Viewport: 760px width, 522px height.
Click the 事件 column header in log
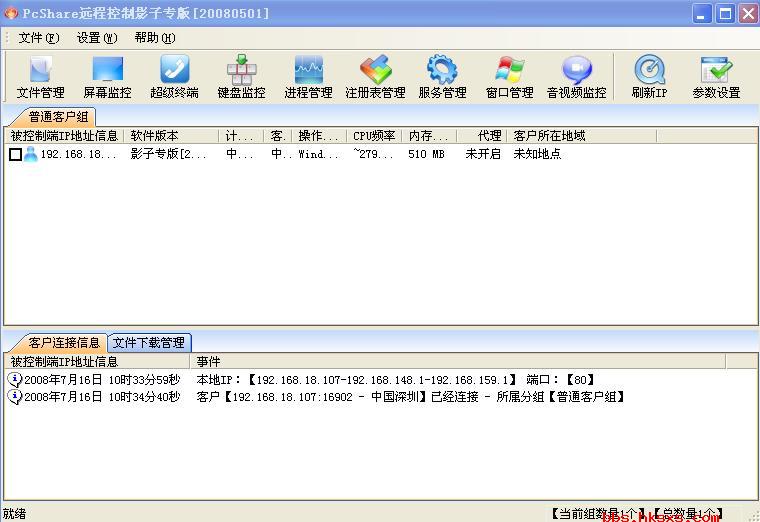coord(458,361)
